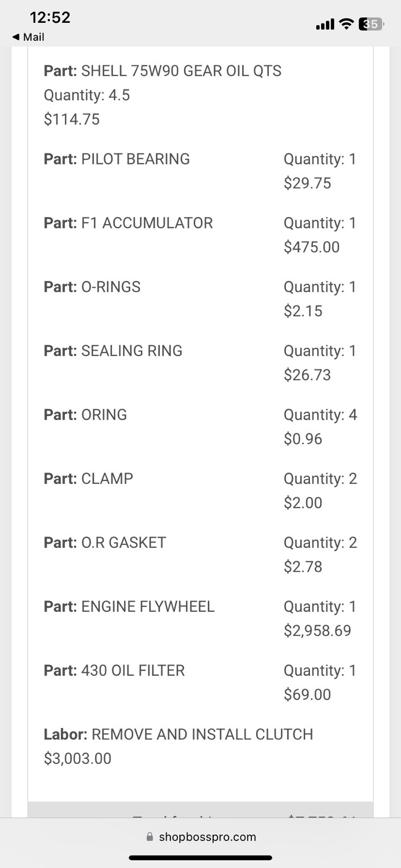Tap the 12:52 clock in status bar
The height and width of the screenshot is (868, 401).
click(50, 17)
